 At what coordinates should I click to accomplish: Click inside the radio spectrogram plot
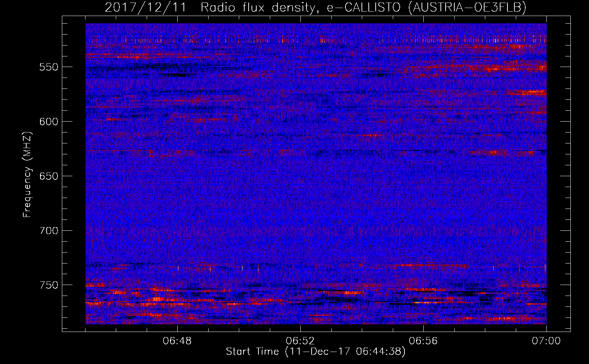(316, 174)
